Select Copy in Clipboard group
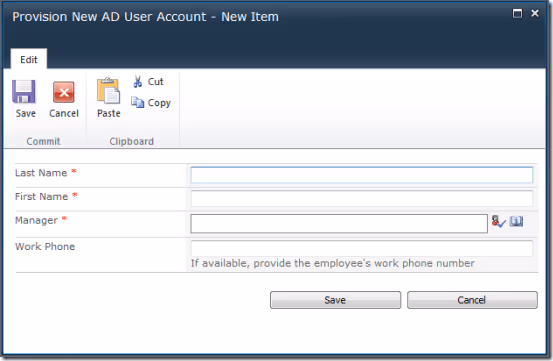Image resolution: width=553 pixels, height=361 pixels. pos(151,103)
